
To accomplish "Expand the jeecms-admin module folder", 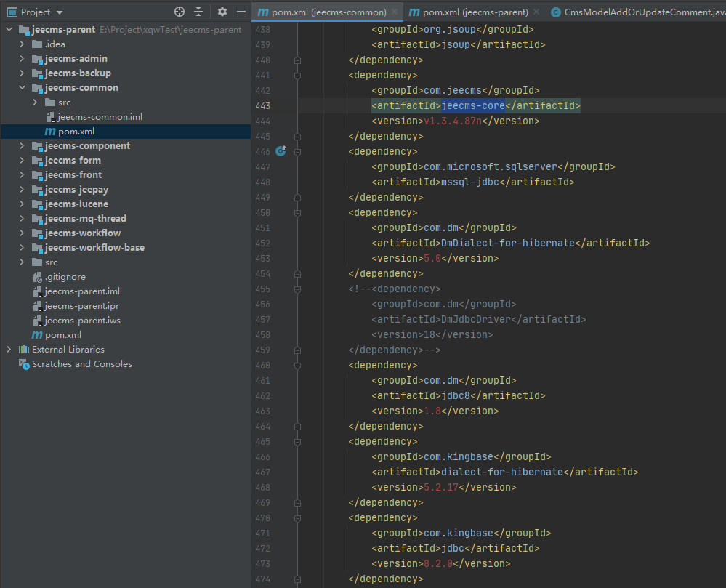I will 22,59.
